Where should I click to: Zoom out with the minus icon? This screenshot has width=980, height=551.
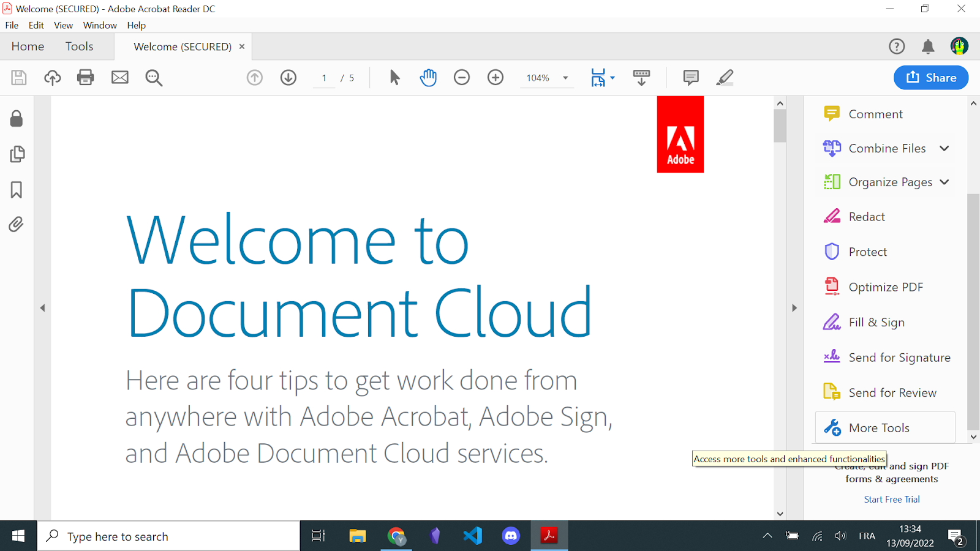click(462, 78)
